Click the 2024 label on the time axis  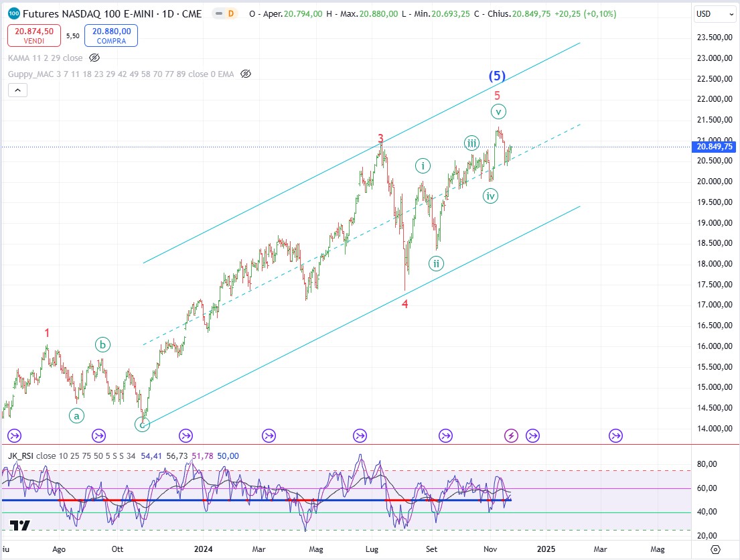point(204,549)
